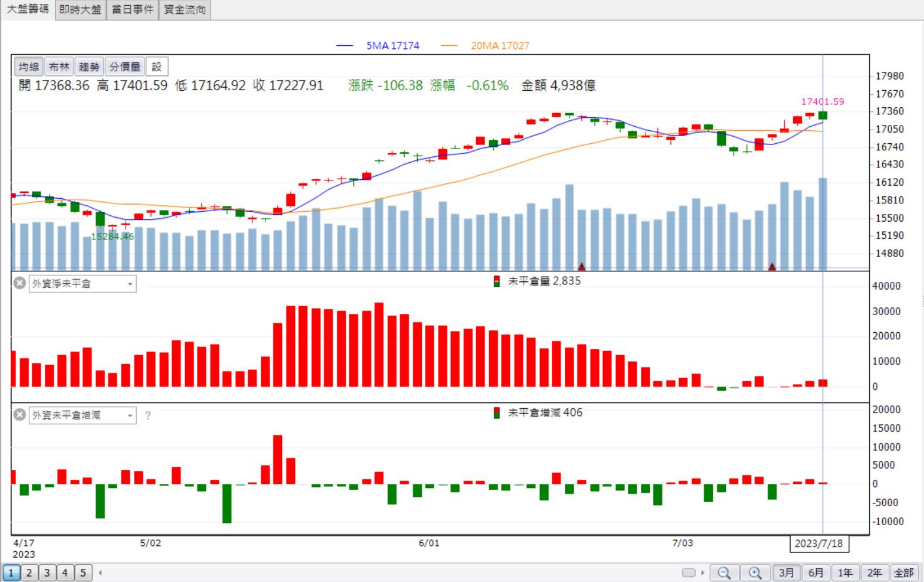Screen dimensions: 924x582
Task: Expand the 外資未平倉增減 indicator dropdown
Action: 82,415
